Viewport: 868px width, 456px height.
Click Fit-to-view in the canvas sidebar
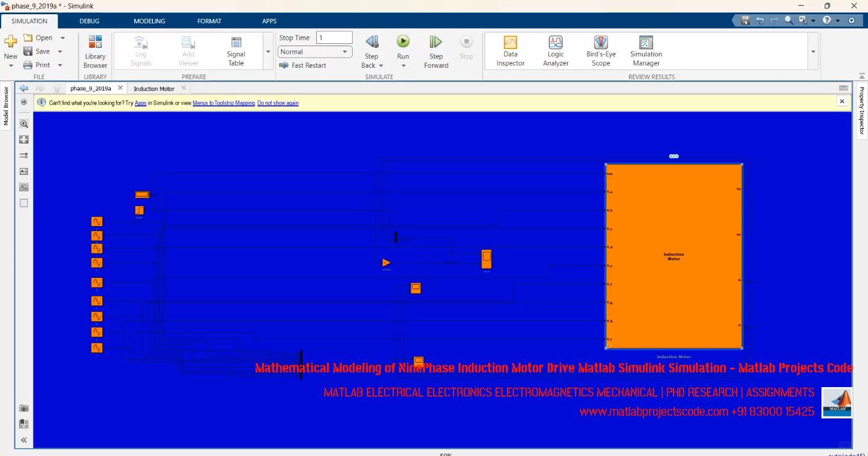pos(23,139)
